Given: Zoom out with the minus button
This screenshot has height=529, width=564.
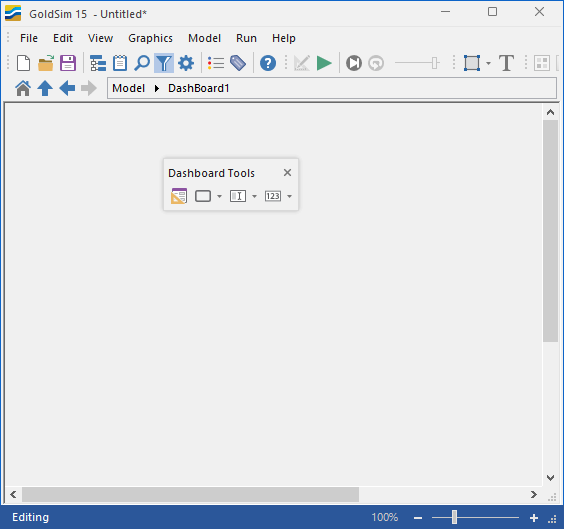Looking at the screenshot, I should tap(418, 518).
